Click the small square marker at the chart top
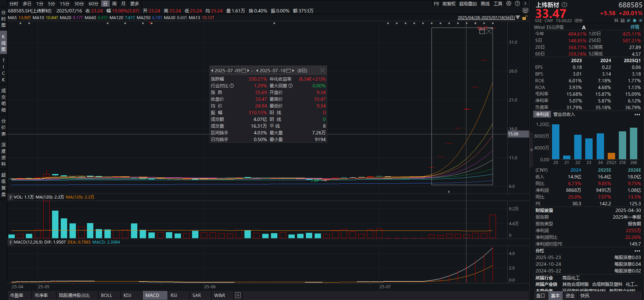Image resolution: width=644 pixels, height=300 pixels. (x=482, y=31)
